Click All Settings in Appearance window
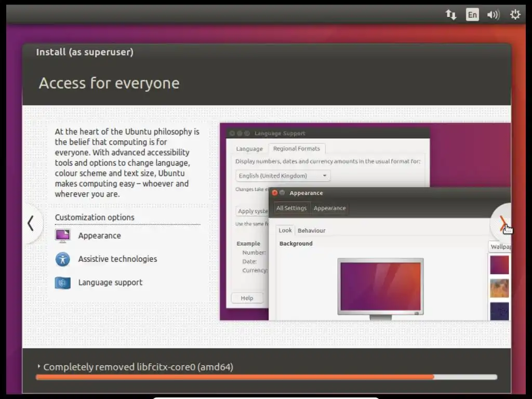The width and height of the screenshot is (532, 399). (x=291, y=208)
